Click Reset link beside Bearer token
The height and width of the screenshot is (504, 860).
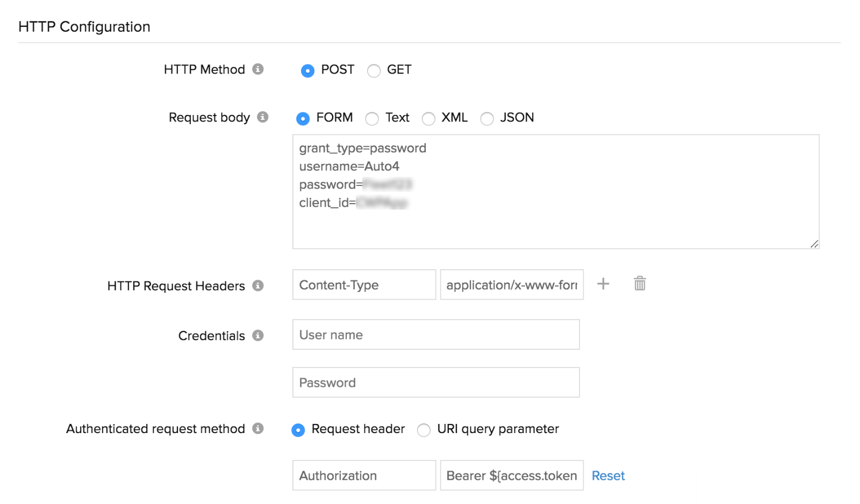pyautogui.click(x=608, y=476)
